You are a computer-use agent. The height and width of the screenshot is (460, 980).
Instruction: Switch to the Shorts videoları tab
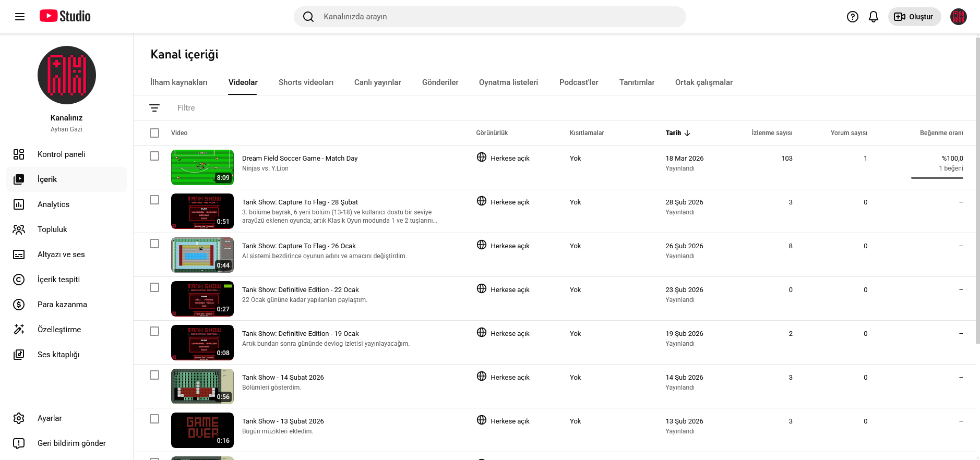pos(306,82)
